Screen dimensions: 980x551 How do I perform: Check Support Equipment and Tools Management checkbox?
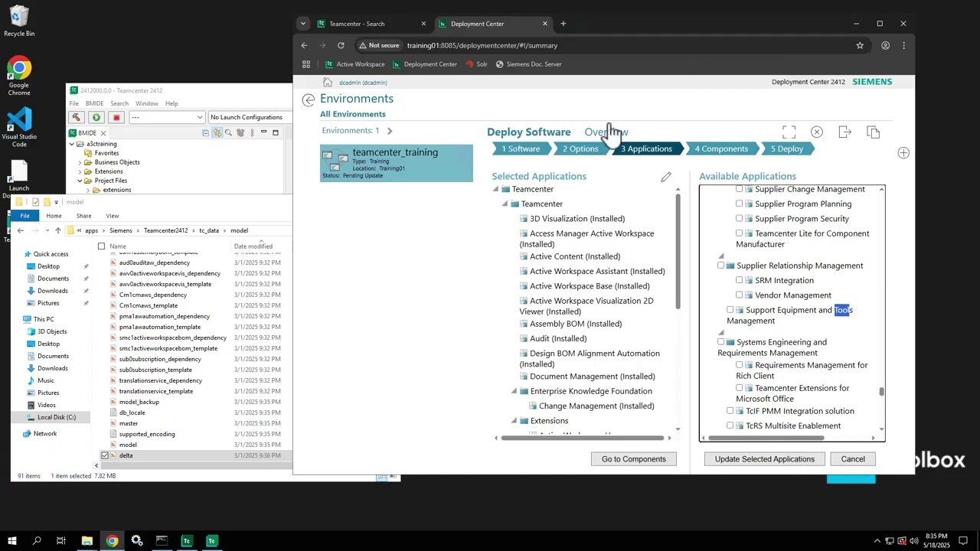click(x=730, y=310)
